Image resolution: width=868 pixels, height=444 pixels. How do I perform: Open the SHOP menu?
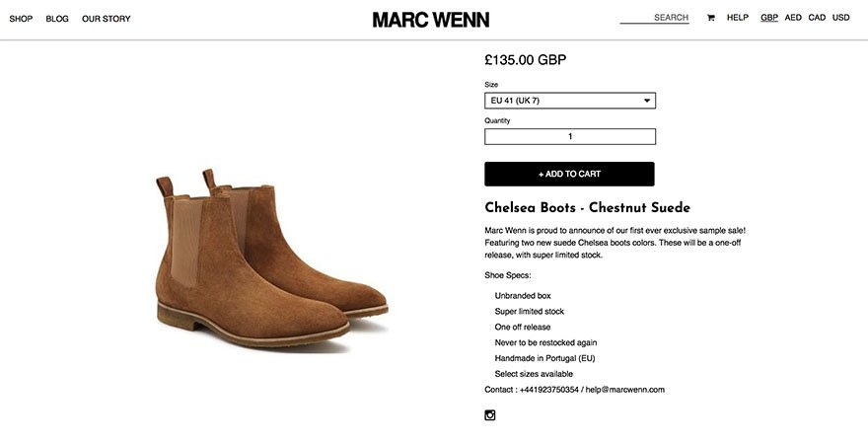pos(21,19)
